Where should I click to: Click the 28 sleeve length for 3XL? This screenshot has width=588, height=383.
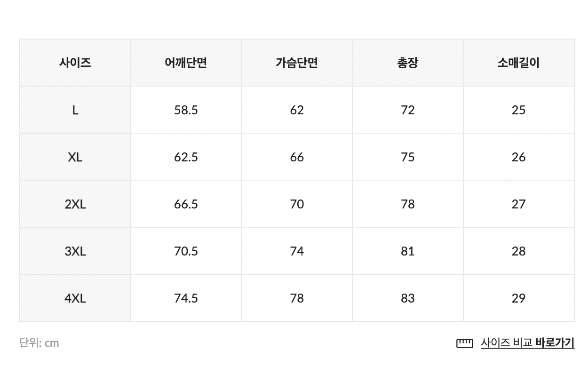(518, 251)
